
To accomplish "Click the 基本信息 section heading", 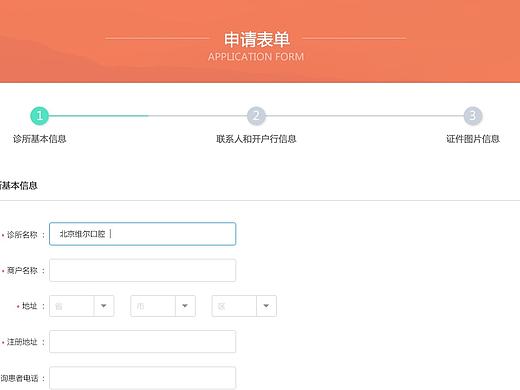I will pos(19,185).
